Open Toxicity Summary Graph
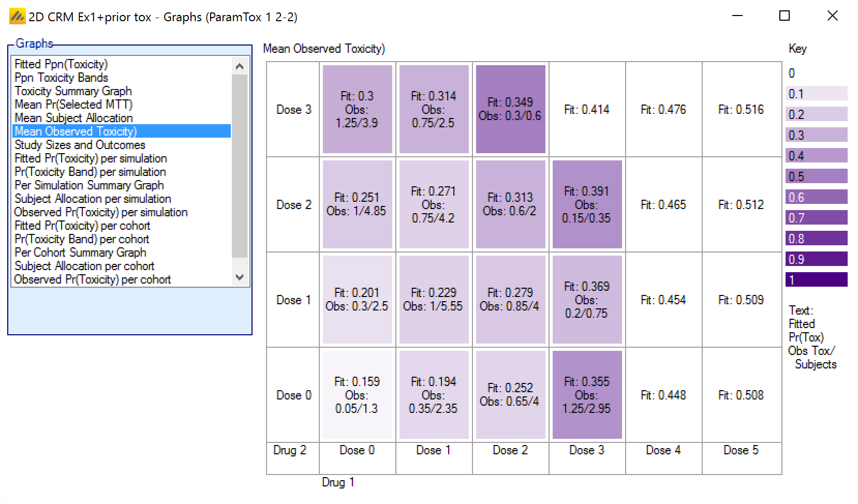 point(73,91)
